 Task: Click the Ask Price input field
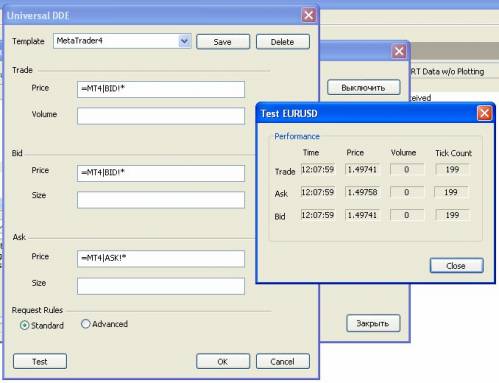point(161,259)
